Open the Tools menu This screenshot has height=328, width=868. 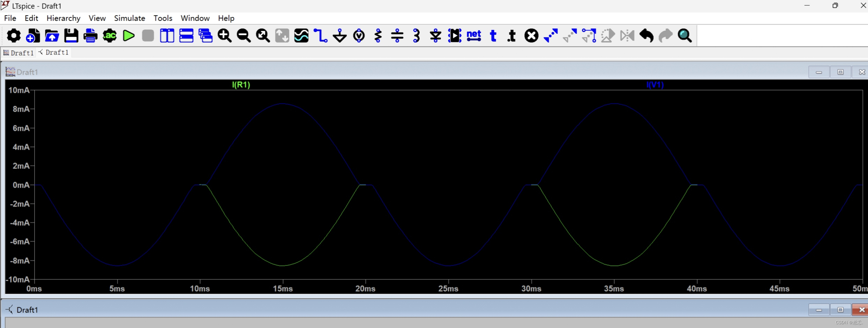[163, 18]
